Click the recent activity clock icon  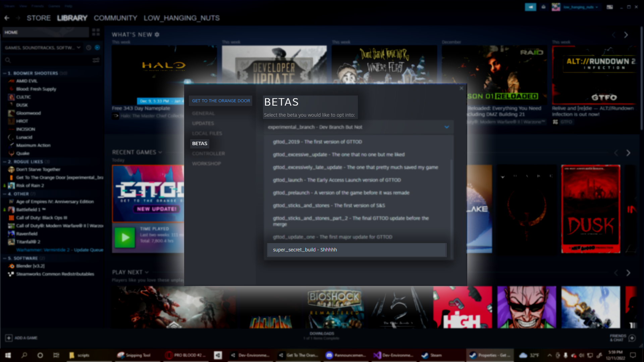coord(89,48)
